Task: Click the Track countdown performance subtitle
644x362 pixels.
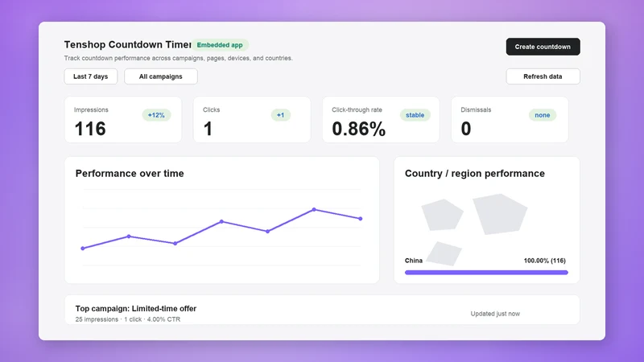Action: 178,58
